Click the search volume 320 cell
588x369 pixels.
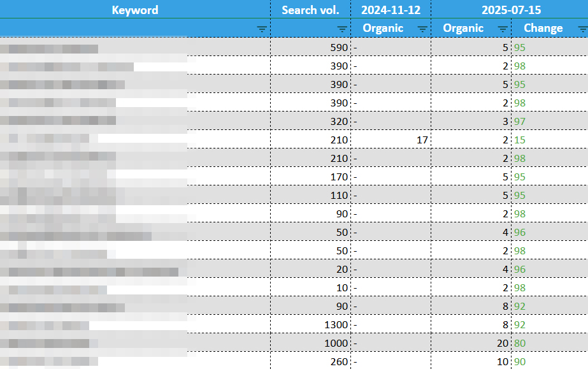pos(311,121)
